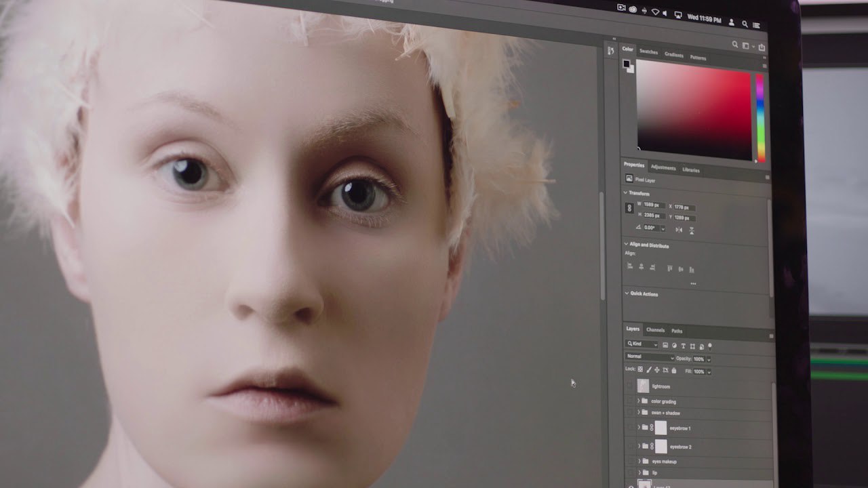
Task: Switch to the Channels tab
Action: 655,330
